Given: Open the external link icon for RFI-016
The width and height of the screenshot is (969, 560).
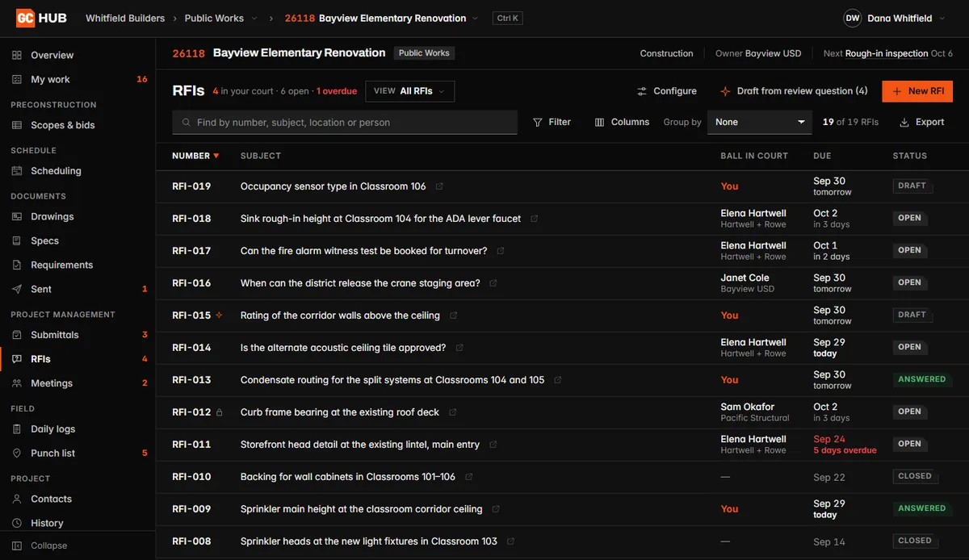Looking at the screenshot, I should pyautogui.click(x=493, y=283).
